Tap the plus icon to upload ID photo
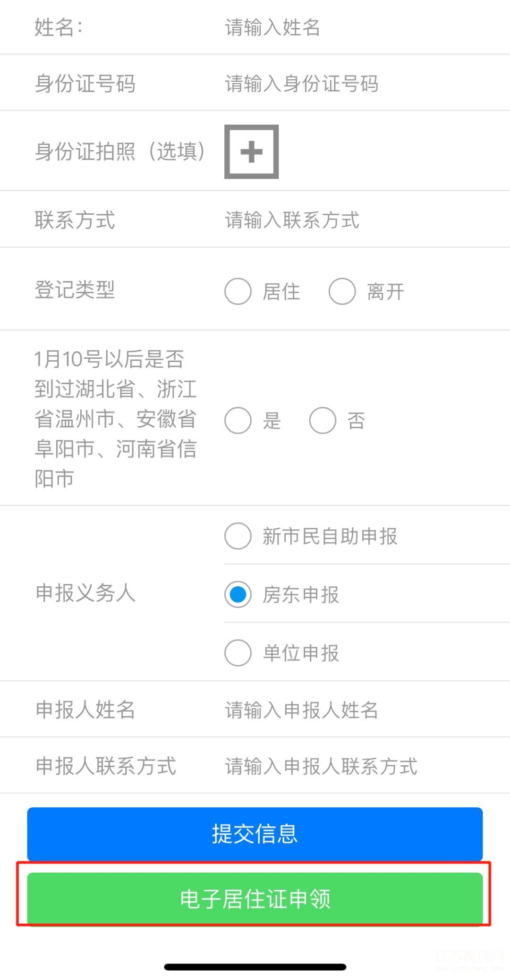510x980 pixels. (x=251, y=152)
